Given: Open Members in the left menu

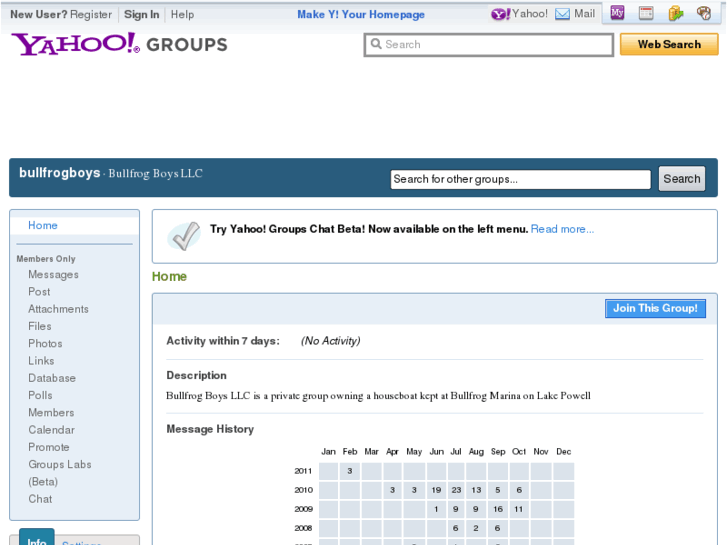Looking at the screenshot, I should click(51, 412).
